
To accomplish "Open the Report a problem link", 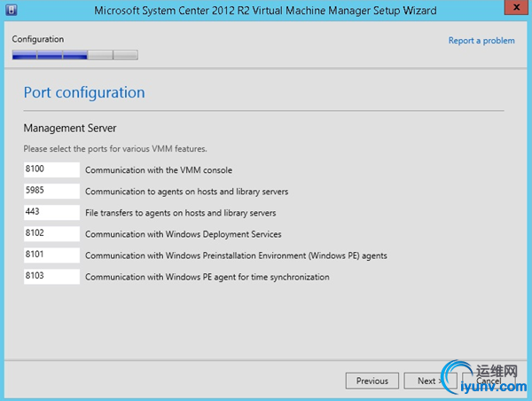I will tap(481, 41).
